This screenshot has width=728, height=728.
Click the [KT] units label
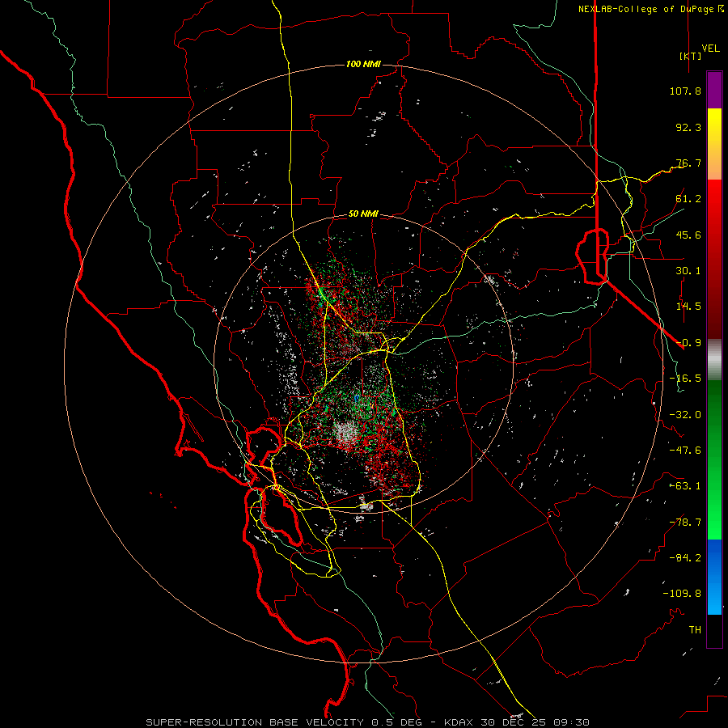point(691,56)
